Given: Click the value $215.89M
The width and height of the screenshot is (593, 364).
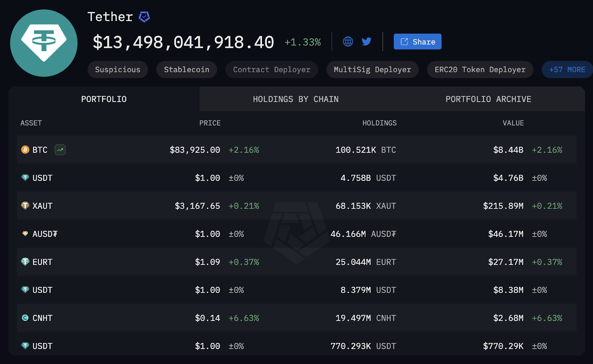Looking at the screenshot, I should pos(503,206).
